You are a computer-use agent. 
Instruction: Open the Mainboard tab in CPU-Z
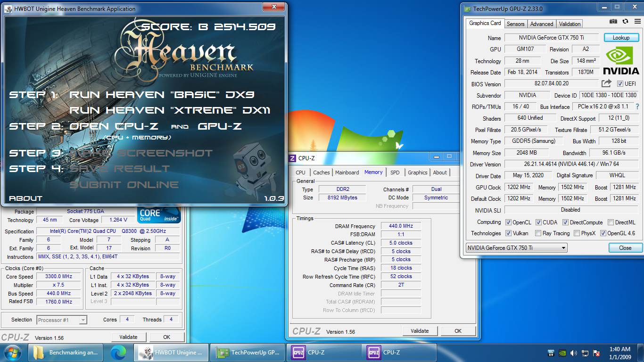click(347, 173)
